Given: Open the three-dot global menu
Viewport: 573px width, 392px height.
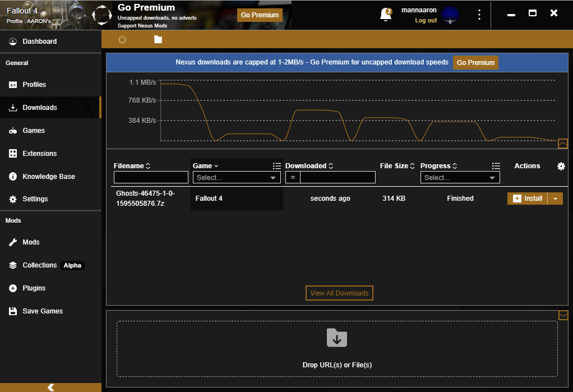Looking at the screenshot, I should click(479, 15).
